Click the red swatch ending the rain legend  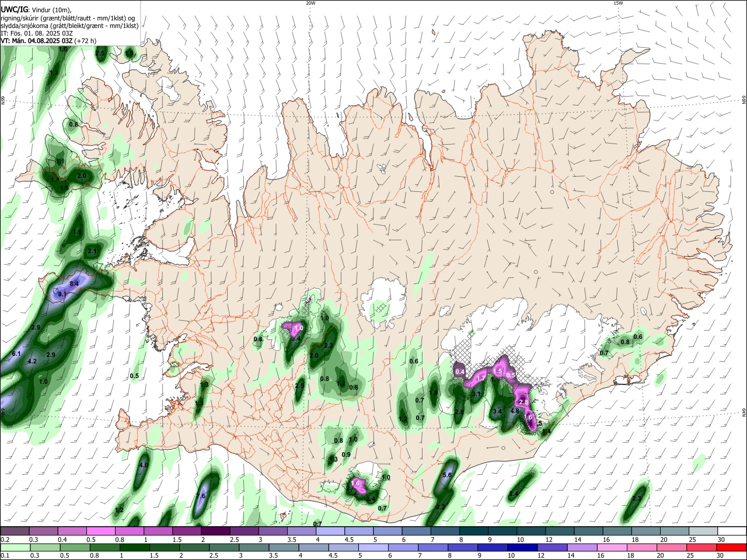tap(731, 548)
